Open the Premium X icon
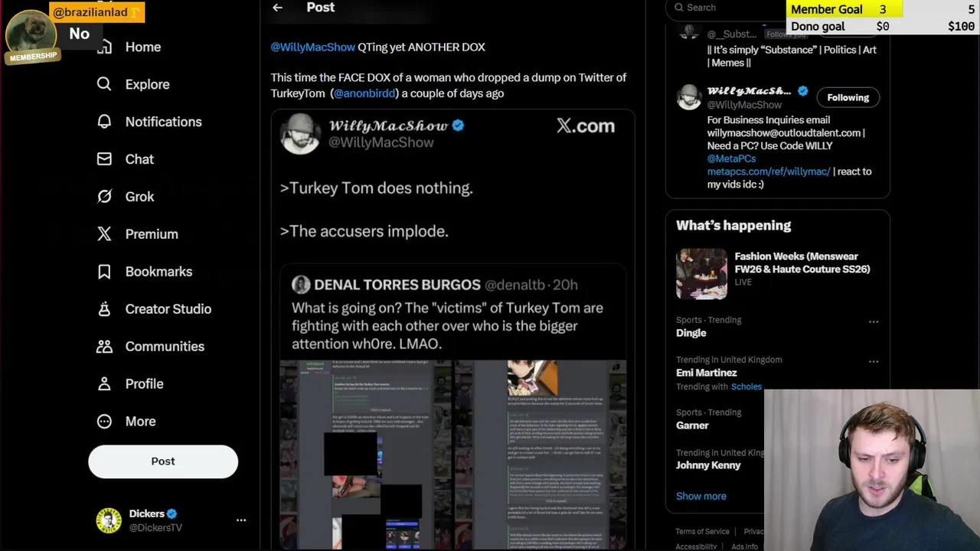Screen dimensions: 980x551 [x=104, y=234]
